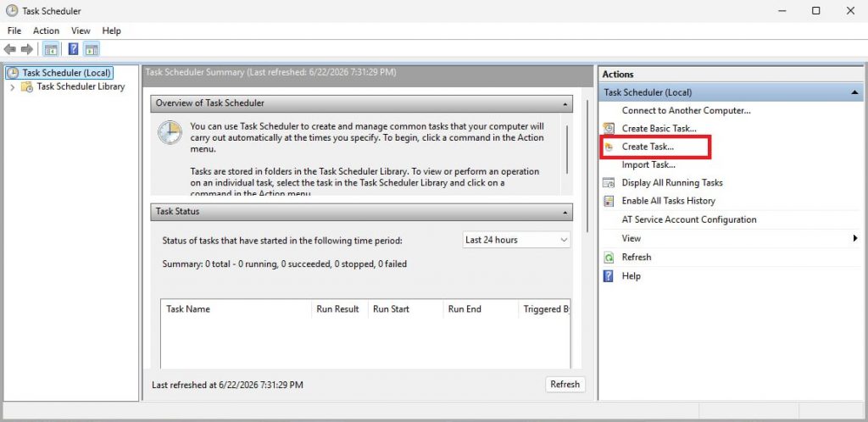Click the Forward arrow toolbar icon
The image size is (868, 422).
point(26,49)
